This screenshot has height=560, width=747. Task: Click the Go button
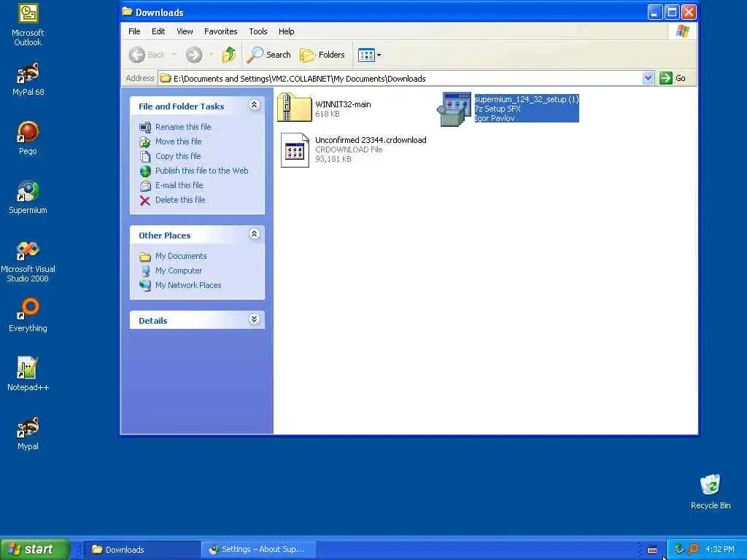click(x=673, y=78)
